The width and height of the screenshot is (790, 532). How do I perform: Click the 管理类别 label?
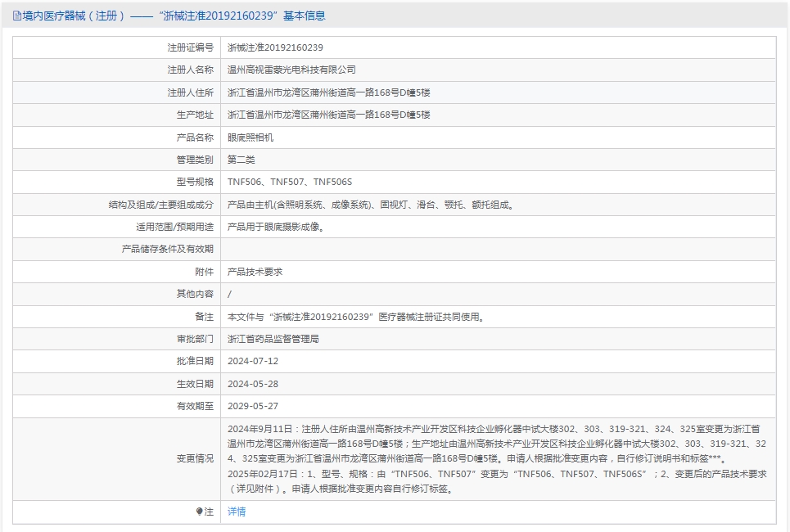tap(195, 160)
